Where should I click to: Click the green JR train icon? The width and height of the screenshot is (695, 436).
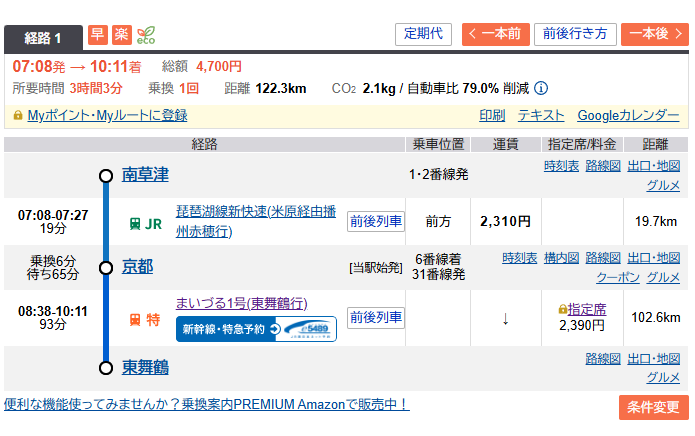(134, 224)
